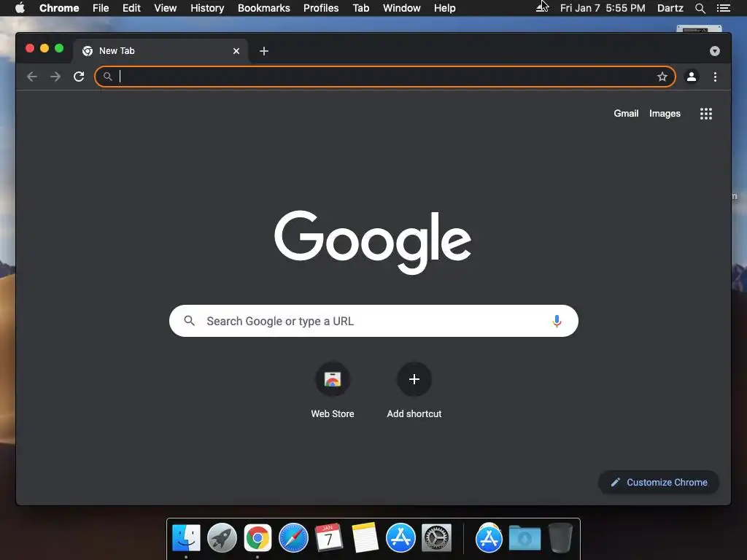
Task: Open a new tab with the plus button
Action: coord(264,51)
